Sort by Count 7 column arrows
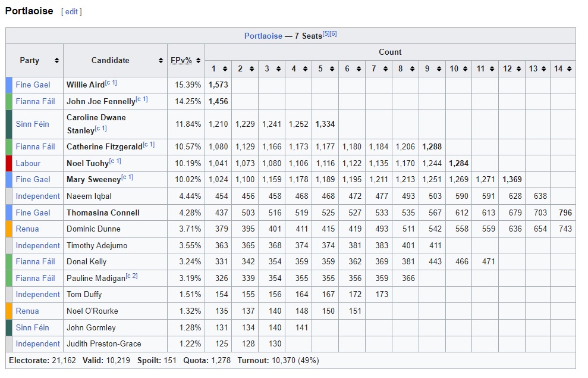This screenshot has height=378, width=588. [385, 68]
